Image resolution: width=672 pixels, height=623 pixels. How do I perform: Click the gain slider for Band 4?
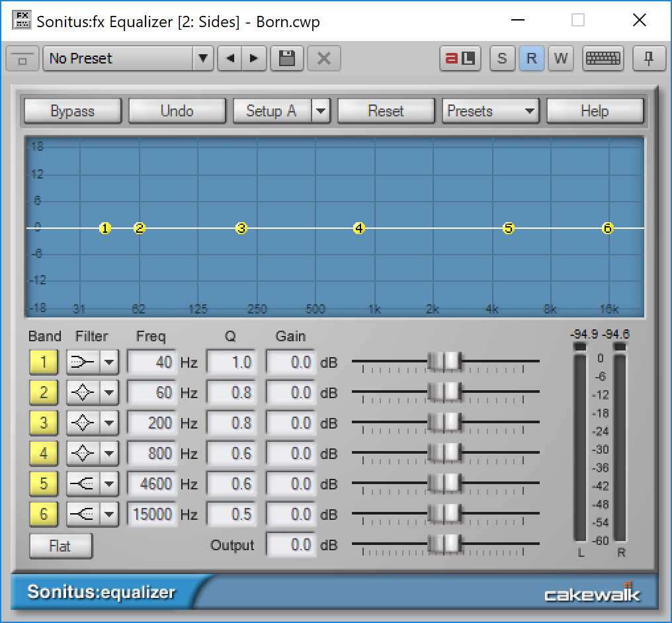click(x=445, y=453)
